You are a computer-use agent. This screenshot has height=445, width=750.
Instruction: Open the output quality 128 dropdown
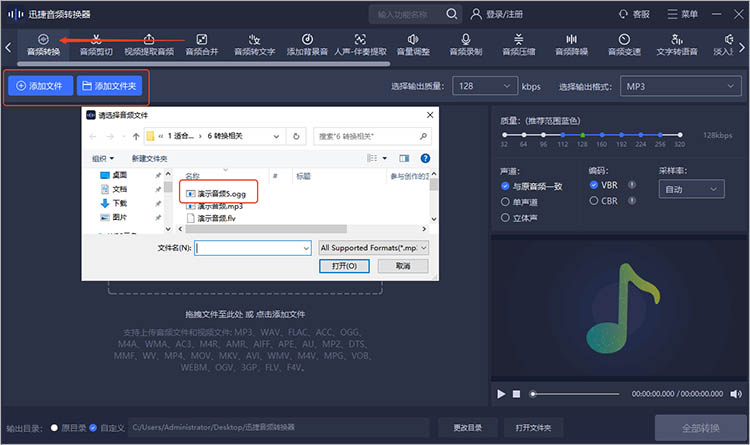pos(485,86)
